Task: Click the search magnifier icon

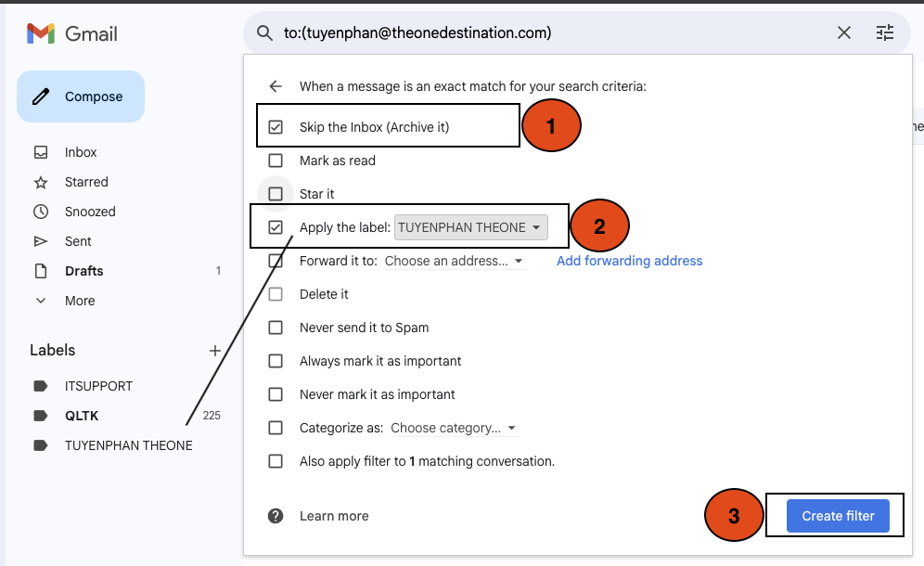Action: (265, 33)
